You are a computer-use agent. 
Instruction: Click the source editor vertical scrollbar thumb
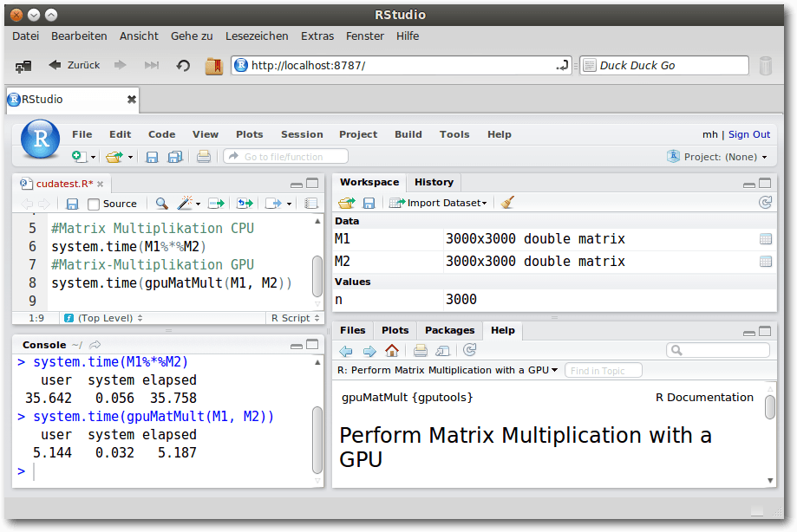point(317,276)
